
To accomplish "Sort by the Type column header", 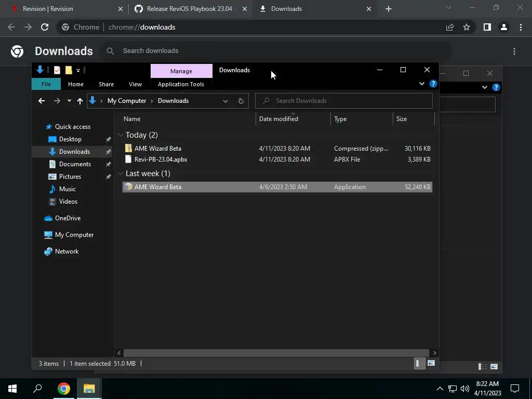I will tap(340, 119).
